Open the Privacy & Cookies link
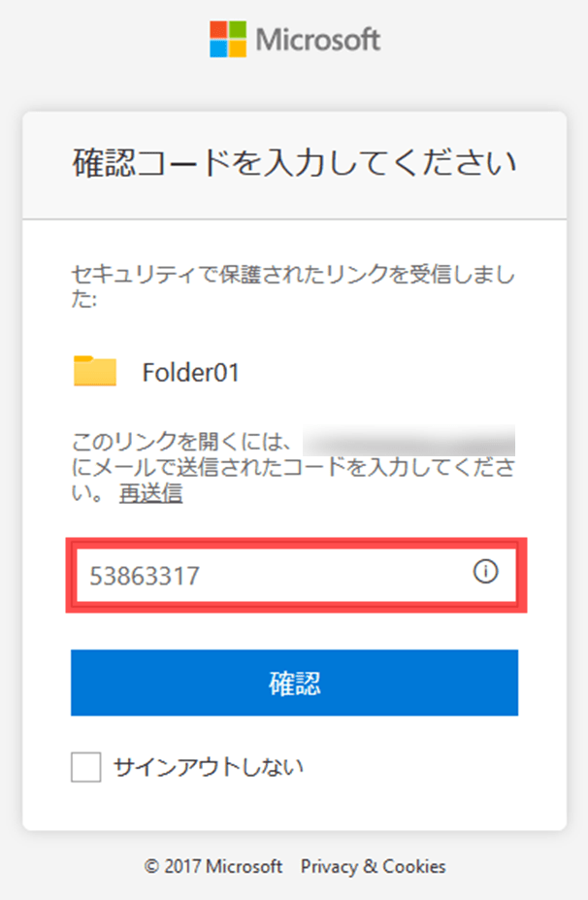The image size is (588, 900). 374,866
